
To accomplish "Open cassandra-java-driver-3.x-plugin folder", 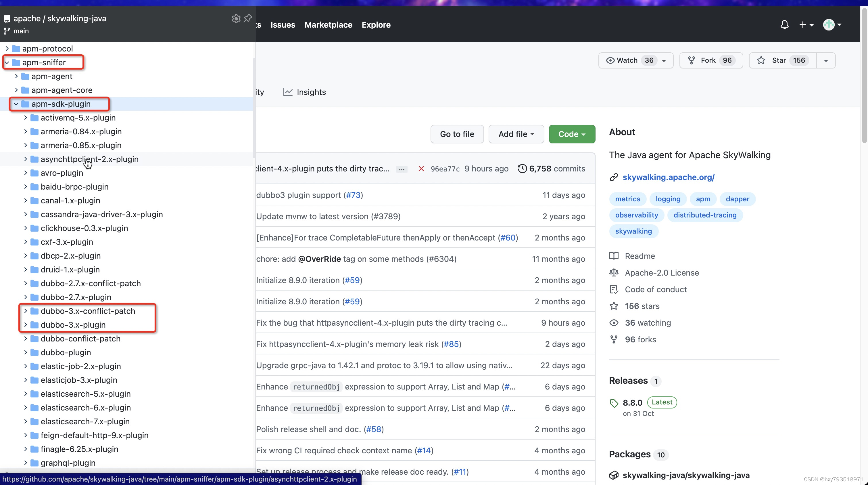I will [x=101, y=215].
